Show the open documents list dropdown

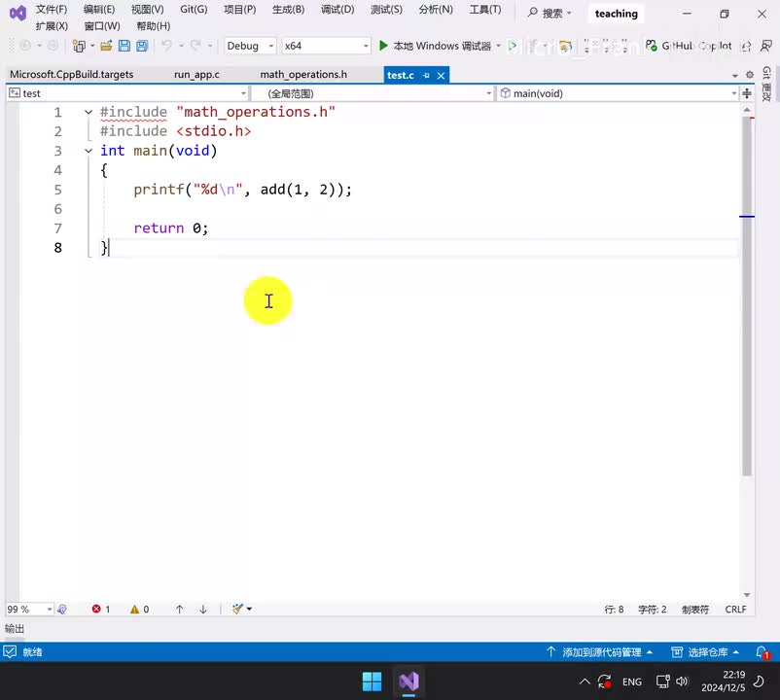click(x=735, y=76)
